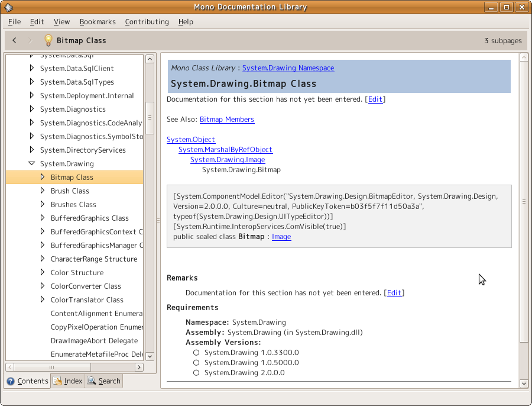Open the System.Object link
The image size is (532, 406).
click(x=191, y=139)
